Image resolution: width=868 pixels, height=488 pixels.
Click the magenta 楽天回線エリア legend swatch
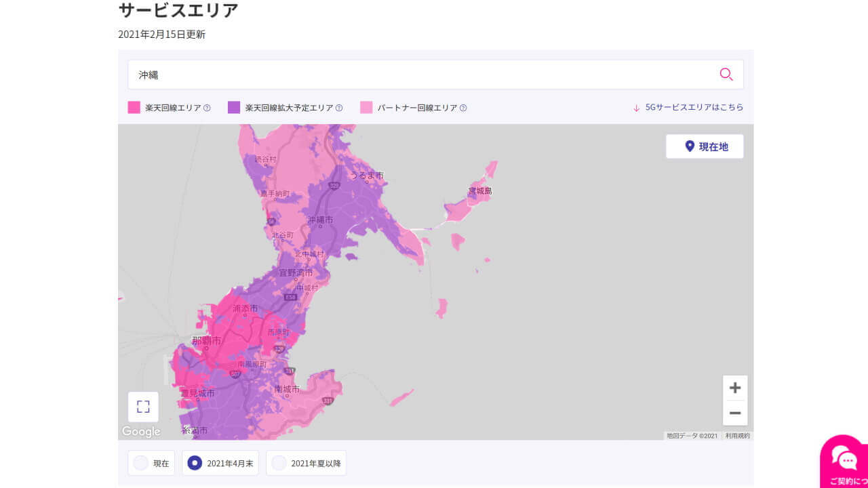tap(133, 107)
